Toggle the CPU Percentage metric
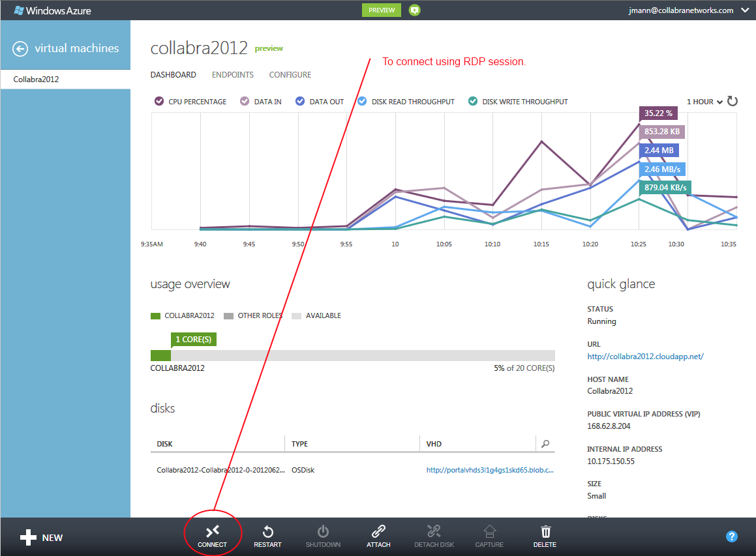 click(159, 101)
